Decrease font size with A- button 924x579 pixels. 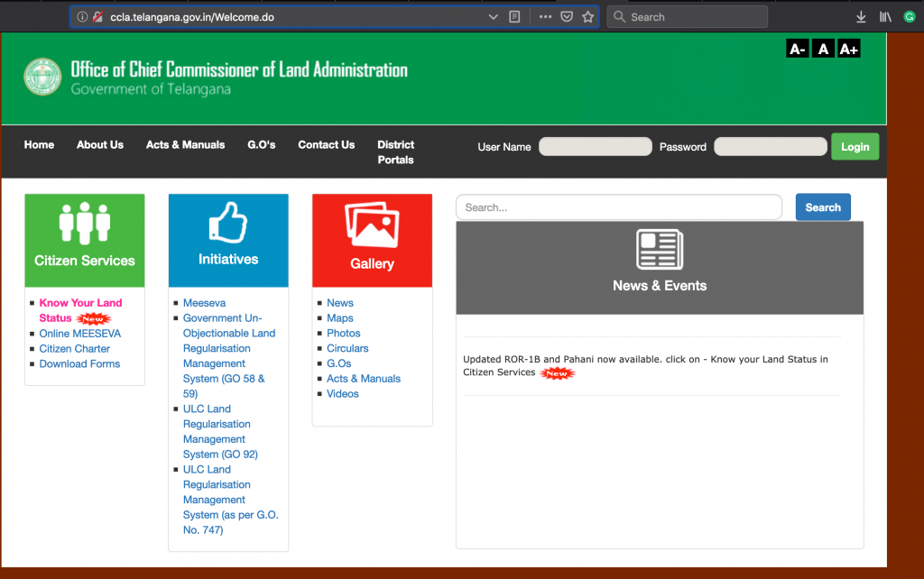click(798, 49)
